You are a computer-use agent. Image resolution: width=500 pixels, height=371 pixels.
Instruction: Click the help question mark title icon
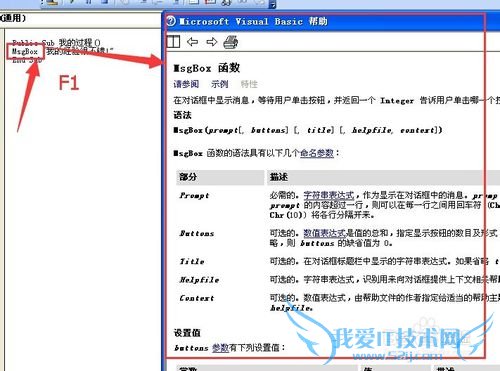[171, 21]
